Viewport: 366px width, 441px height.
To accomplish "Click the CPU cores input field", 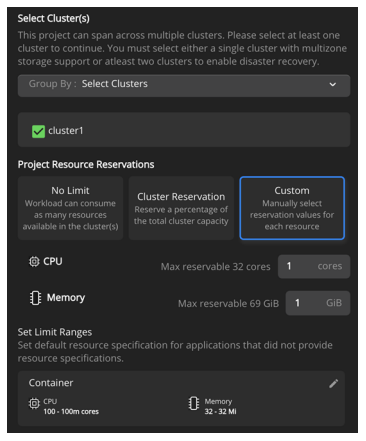I will (314, 266).
